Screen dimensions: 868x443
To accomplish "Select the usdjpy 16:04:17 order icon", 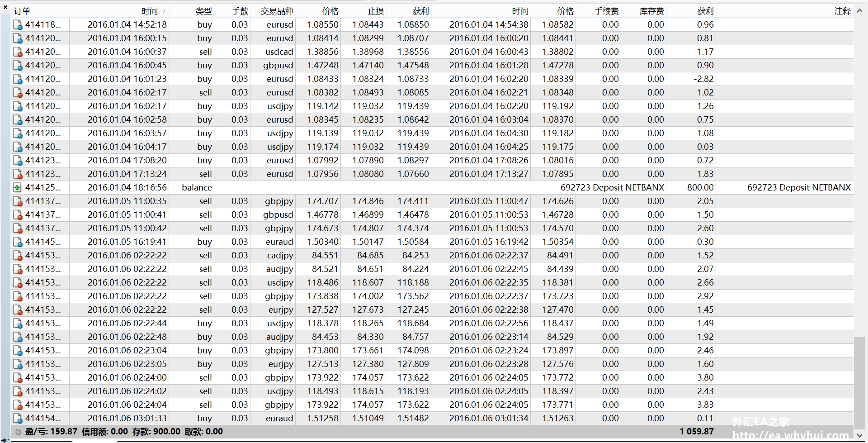I will pyautogui.click(x=18, y=147).
